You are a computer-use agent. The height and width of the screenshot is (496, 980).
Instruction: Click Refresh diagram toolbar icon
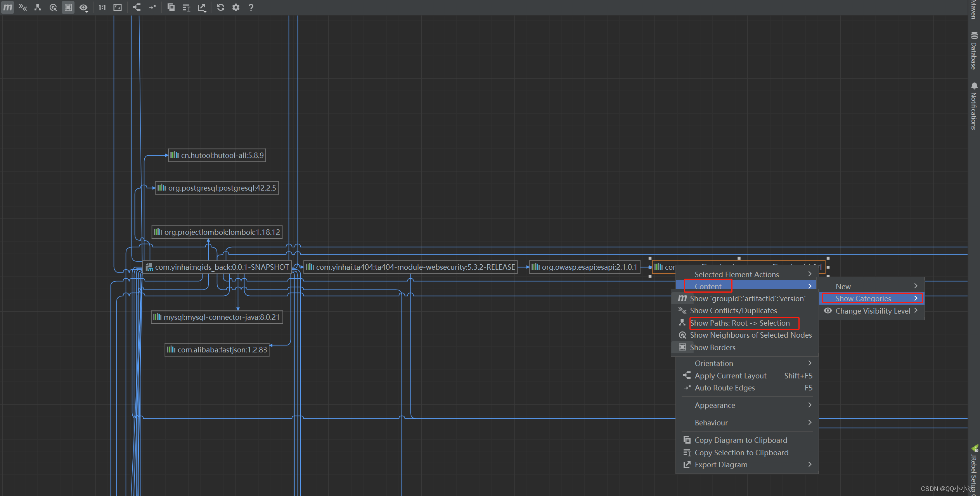click(221, 7)
